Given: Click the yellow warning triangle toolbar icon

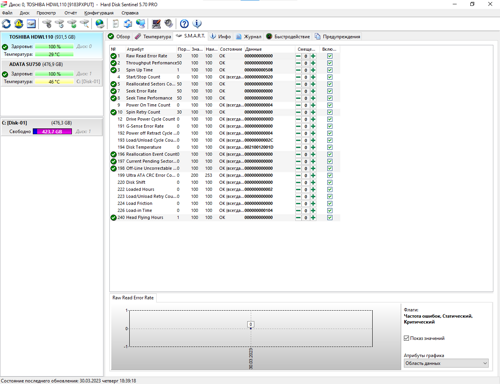Looking at the screenshot, I should (19, 24).
